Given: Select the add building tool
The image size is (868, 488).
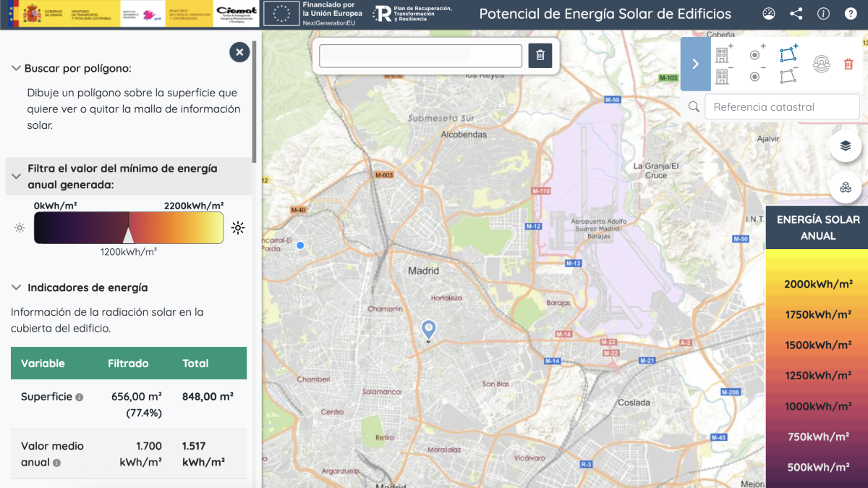Looking at the screenshot, I should (x=721, y=55).
